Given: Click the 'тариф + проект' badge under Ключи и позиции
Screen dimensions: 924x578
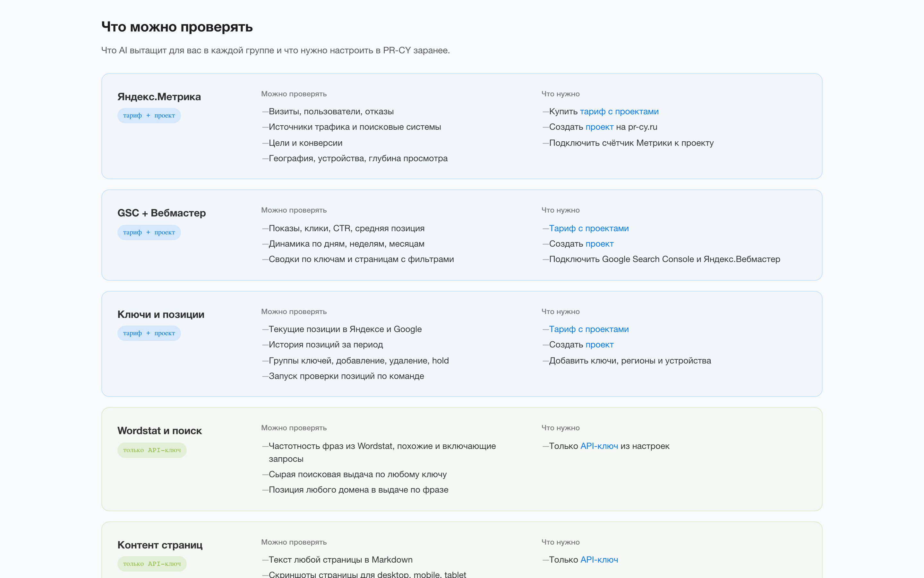Looking at the screenshot, I should point(149,333).
